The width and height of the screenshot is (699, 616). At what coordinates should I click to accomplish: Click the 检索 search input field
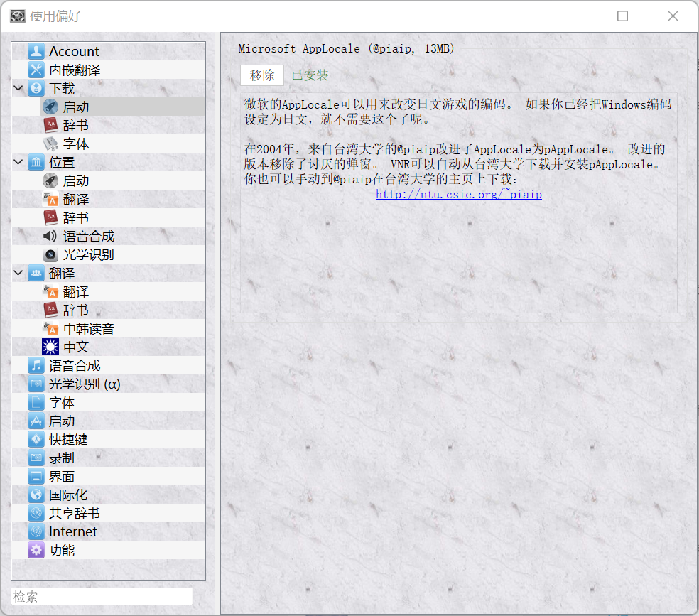(x=102, y=596)
